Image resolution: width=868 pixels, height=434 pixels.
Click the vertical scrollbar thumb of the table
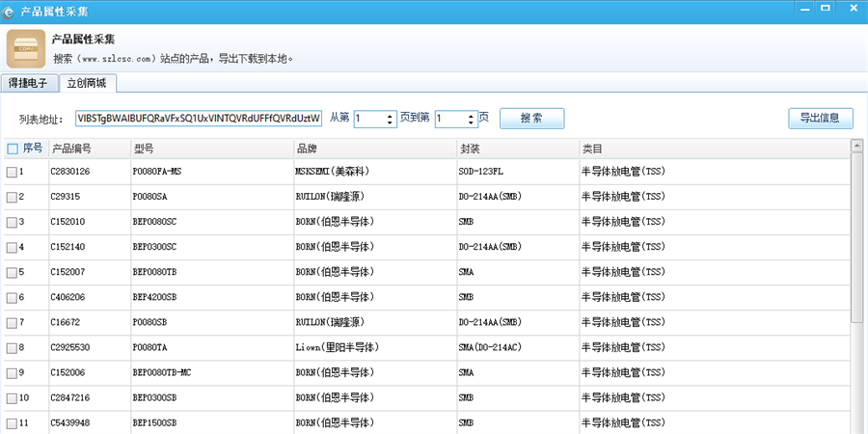[856, 241]
